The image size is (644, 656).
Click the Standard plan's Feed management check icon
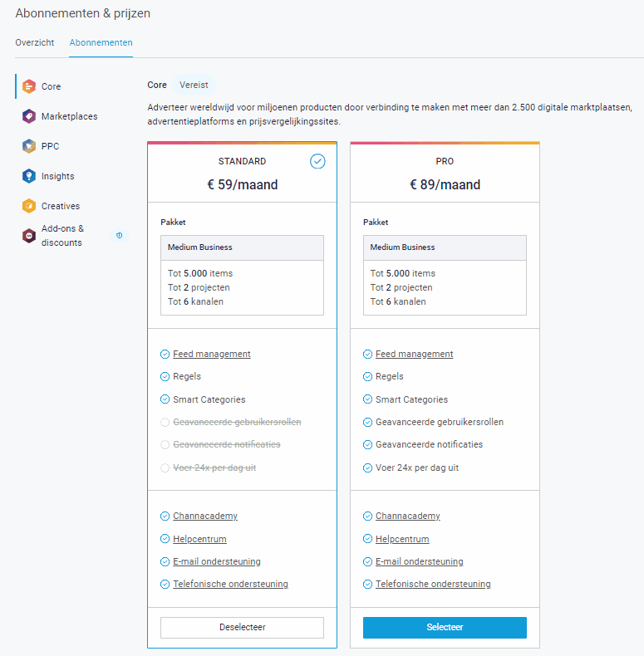tap(165, 355)
